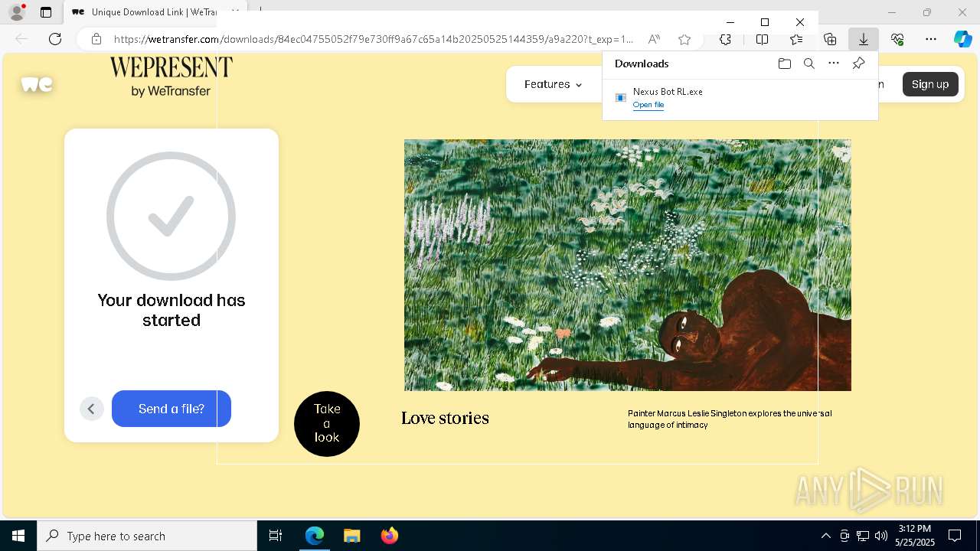
Task: Click the Nexus Bot RL.exe filename
Action: (668, 92)
